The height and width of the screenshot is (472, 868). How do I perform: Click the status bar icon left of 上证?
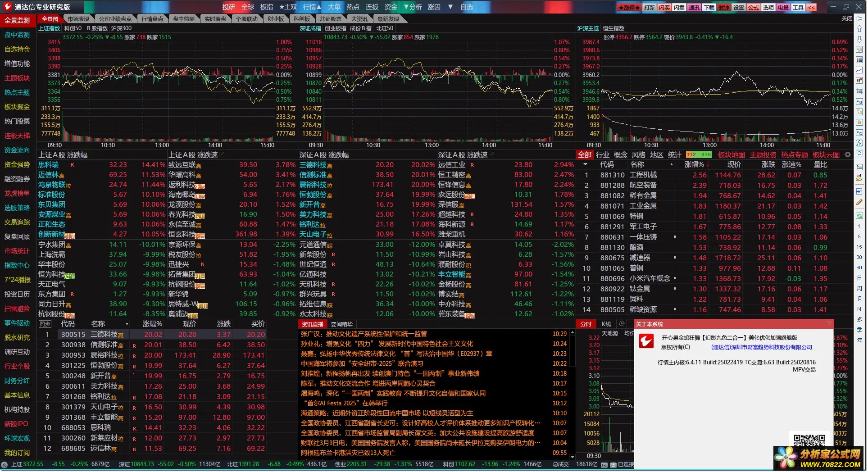pyautogui.click(x=5, y=464)
